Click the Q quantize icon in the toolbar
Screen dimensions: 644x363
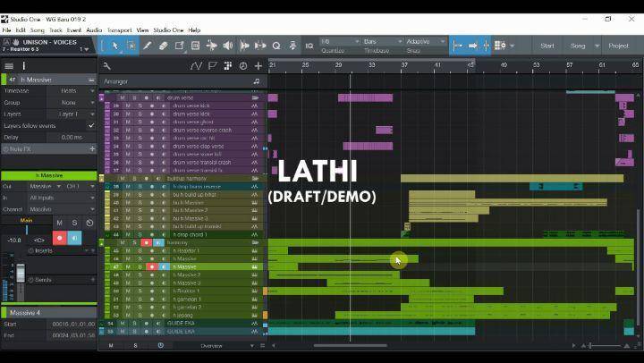tap(276, 46)
